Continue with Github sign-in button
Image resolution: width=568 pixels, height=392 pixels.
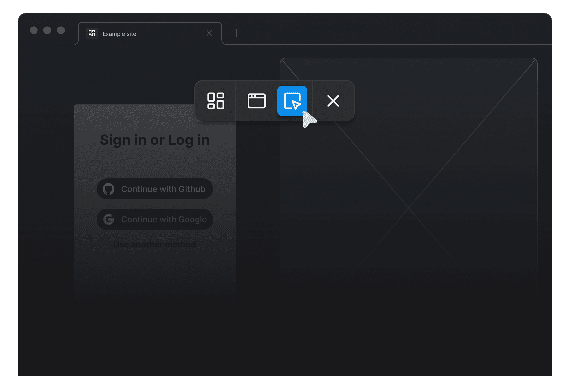155,189
